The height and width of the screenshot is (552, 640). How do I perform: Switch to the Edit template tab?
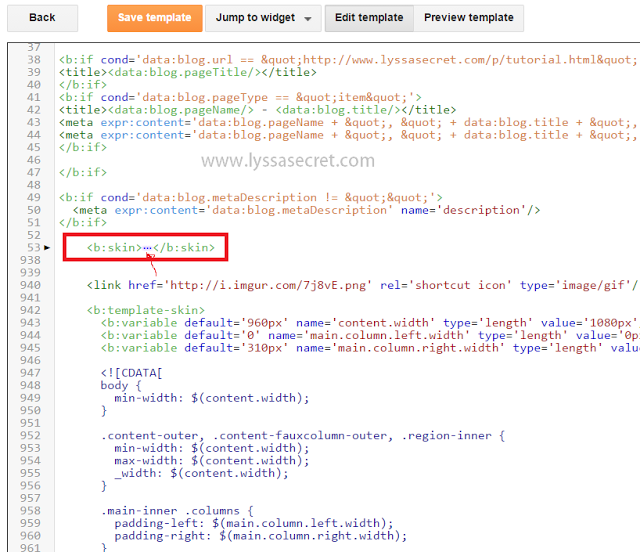pyautogui.click(x=369, y=18)
